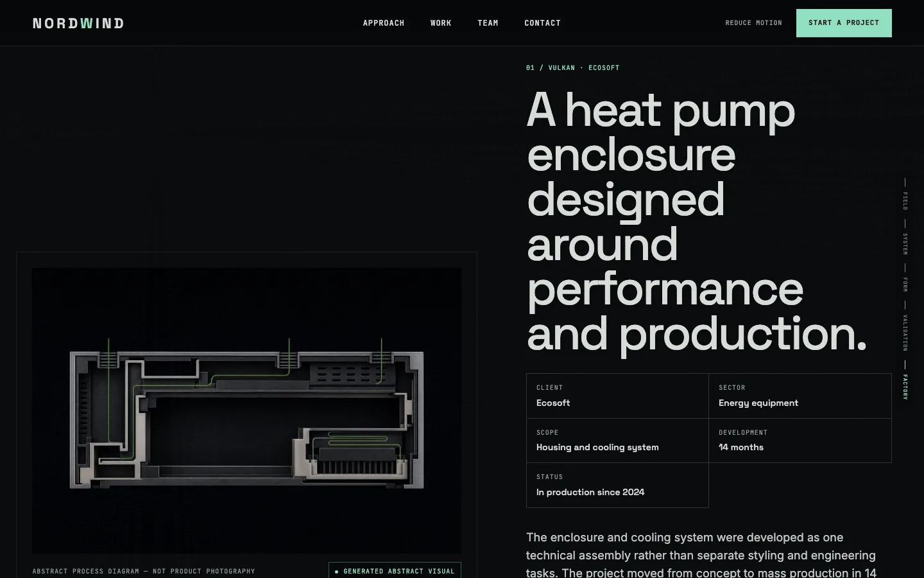Click the heat pump cutaway diagram image
The image size is (924, 578).
[x=246, y=410]
